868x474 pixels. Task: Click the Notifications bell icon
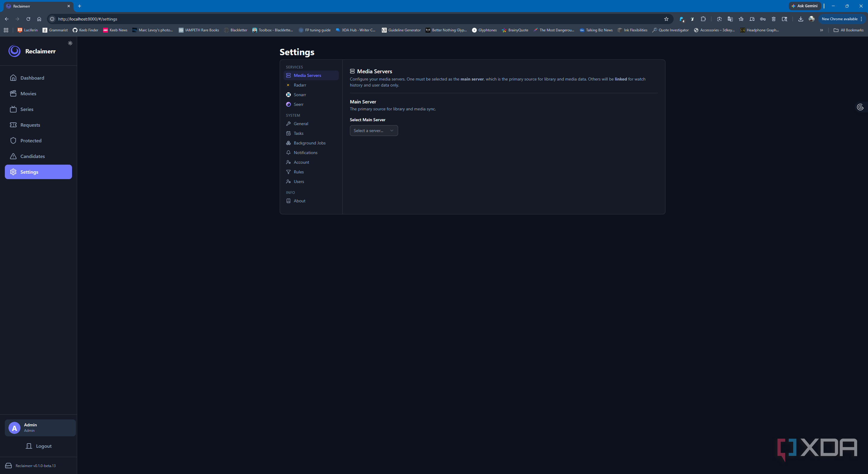click(288, 153)
